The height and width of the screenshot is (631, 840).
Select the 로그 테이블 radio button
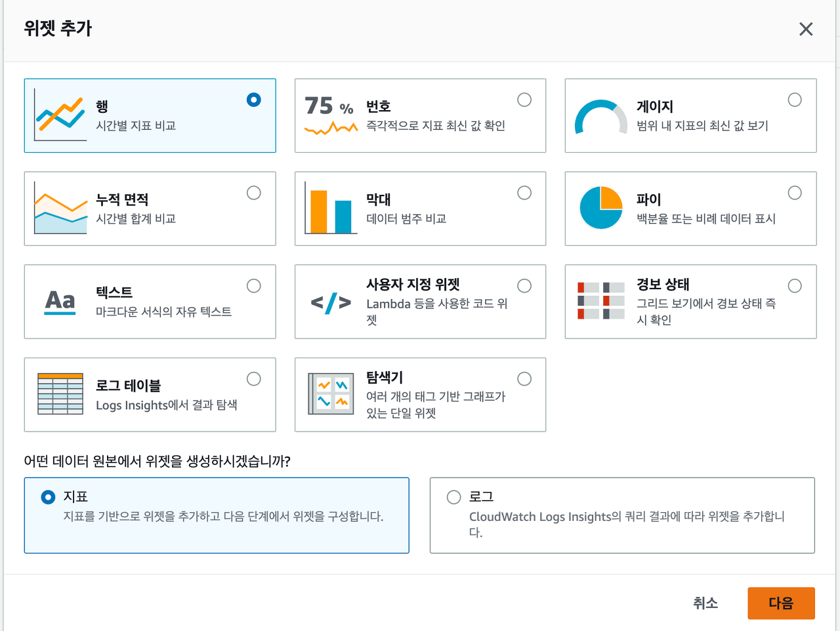(254, 379)
